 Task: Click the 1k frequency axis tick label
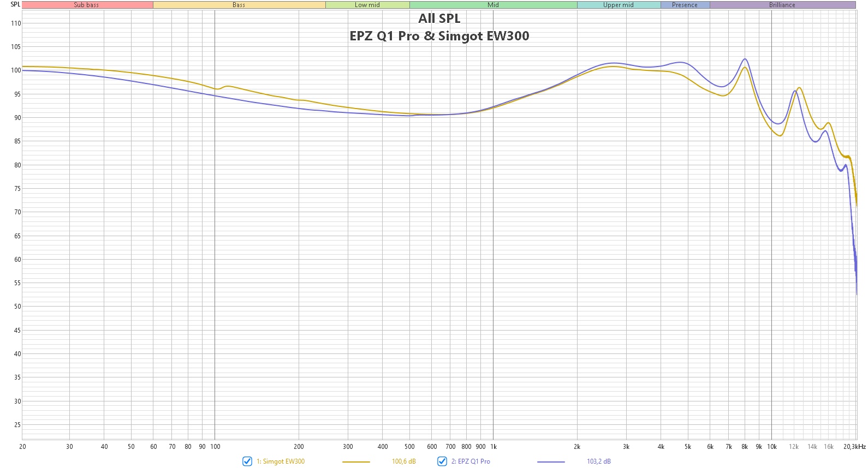click(x=494, y=447)
